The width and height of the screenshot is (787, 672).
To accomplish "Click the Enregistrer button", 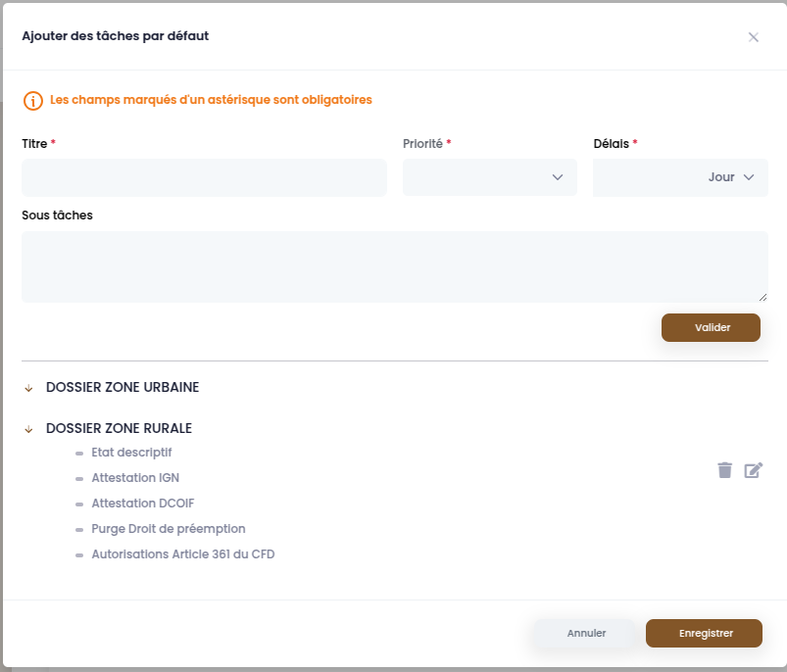I will 704,633.
